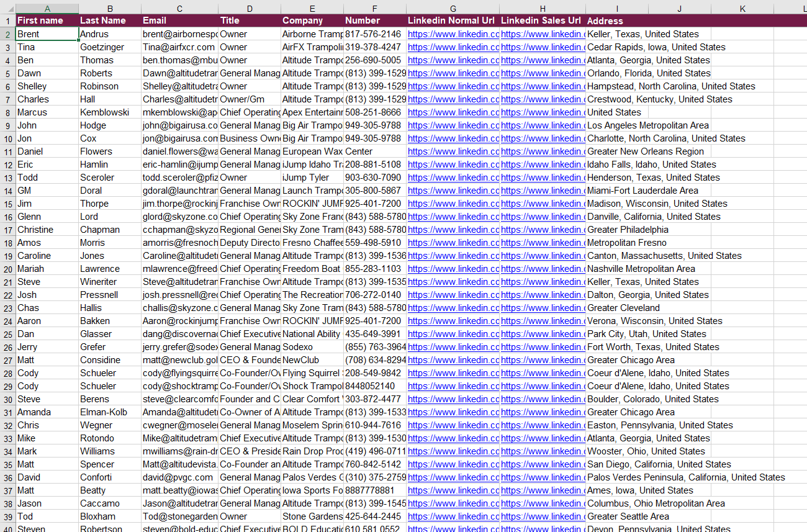Click the 'Linkedin Normal Url' header cell
Image resolution: width=807 pixels, height=532 pixels.
(x=453, y=20)
